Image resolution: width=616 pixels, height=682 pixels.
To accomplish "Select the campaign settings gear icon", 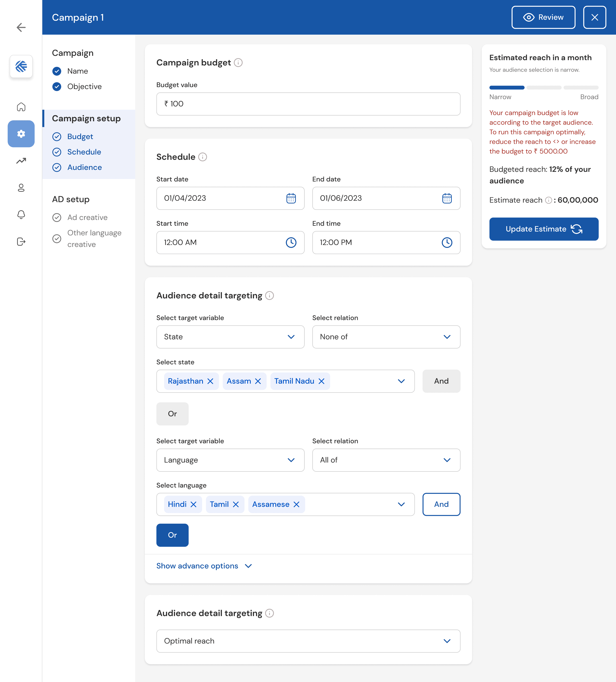I will click(21, 134).
